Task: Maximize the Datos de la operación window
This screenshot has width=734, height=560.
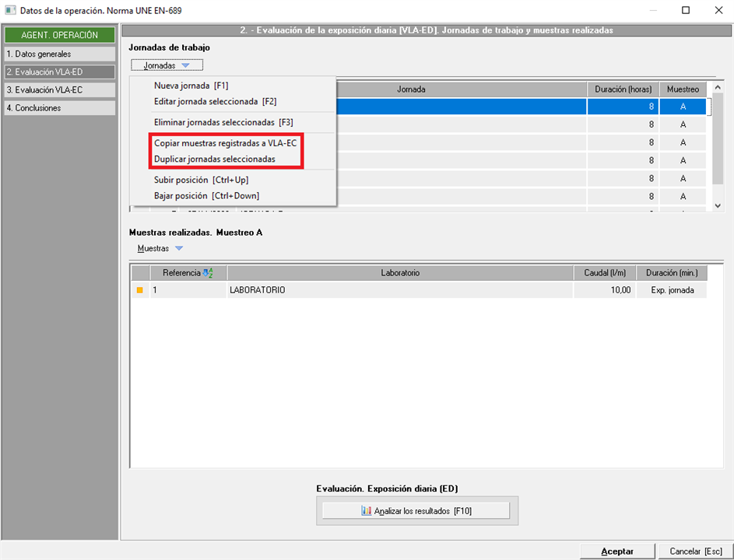Action: pos(686,10)
